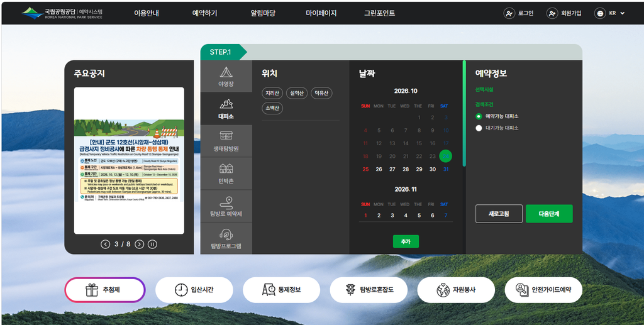Select the 민박촌 houses tab
644x325 pixels.
(x=226, y=173)
